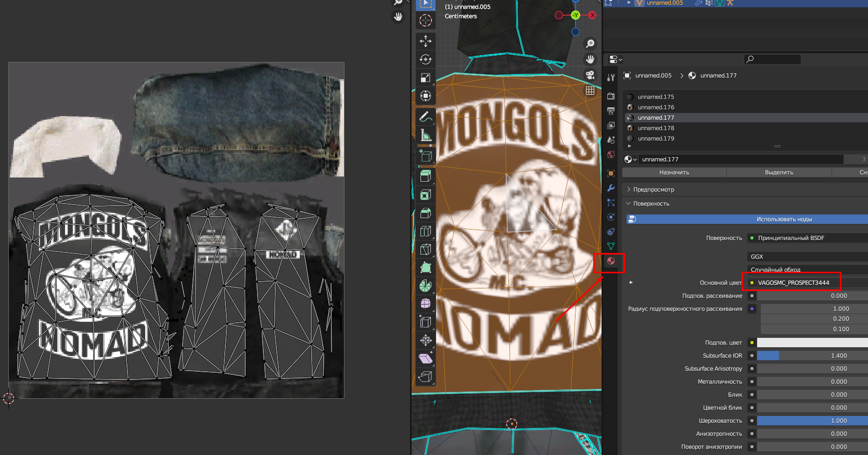Switch orthographic/perspective with grid icon

590,91
